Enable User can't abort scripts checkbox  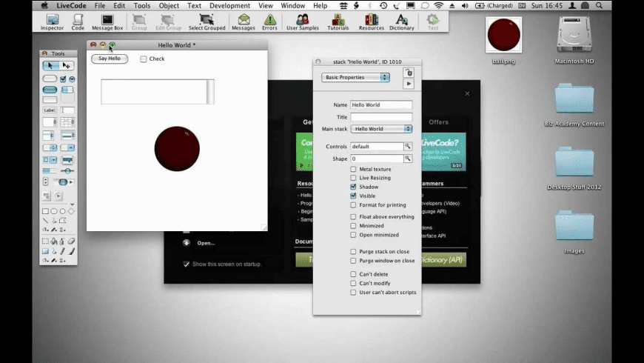(x=353, y=293)
